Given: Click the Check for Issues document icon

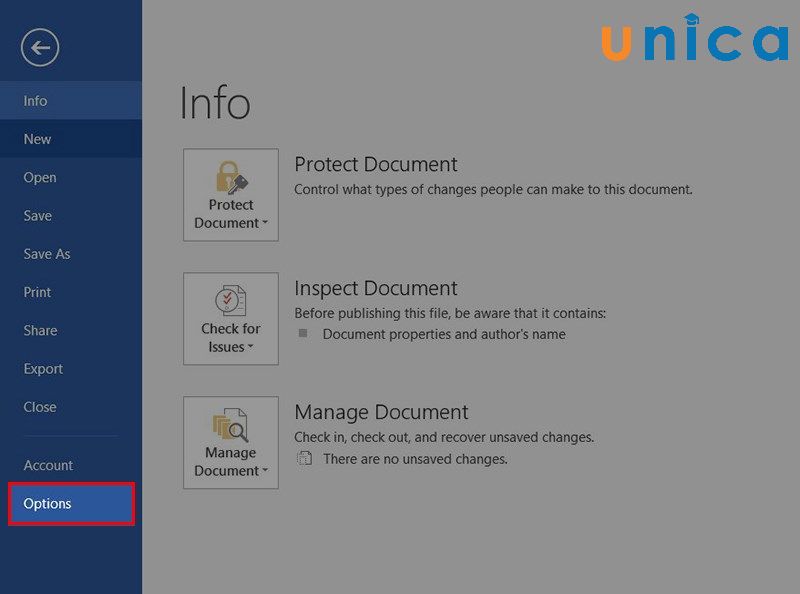Looking at the screenshot, I should point(231,300).
